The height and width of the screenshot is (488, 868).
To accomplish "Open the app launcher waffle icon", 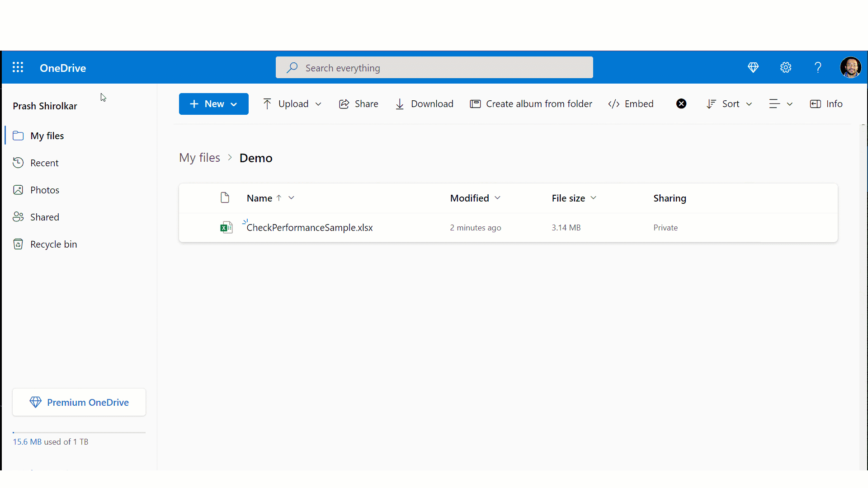I will tap(18, 68).
